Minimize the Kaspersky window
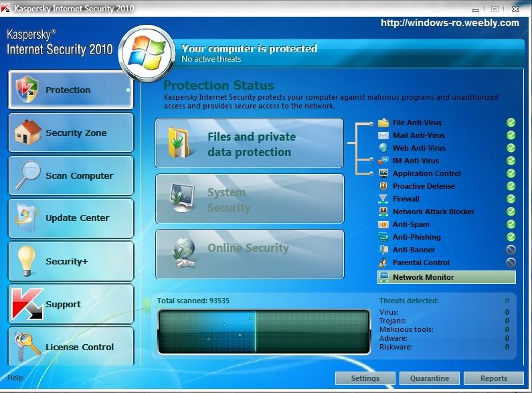This screenshot has width=532, height=393. (475, 9)
